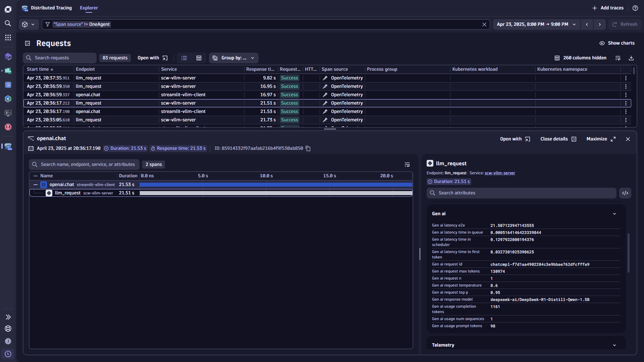This screenshot has width=644, height=362.
Task: Open the Explorer tab
Action: tap(89, 8)
